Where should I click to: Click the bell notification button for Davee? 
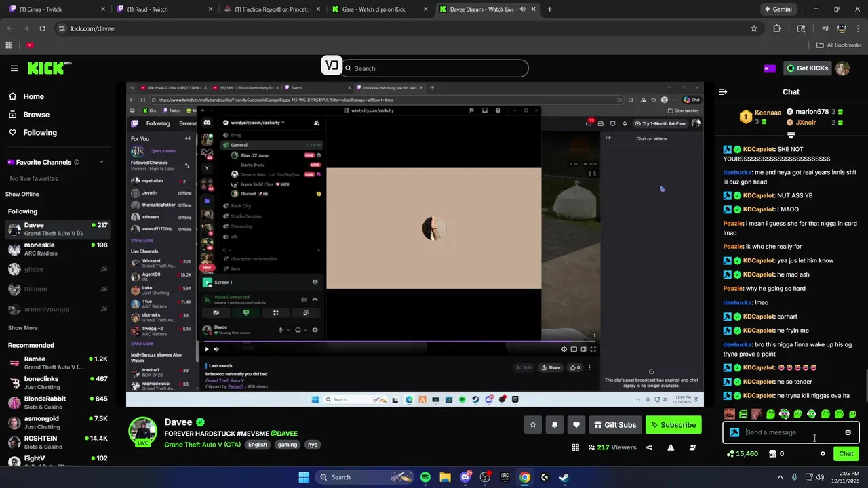tap(555, 425)
